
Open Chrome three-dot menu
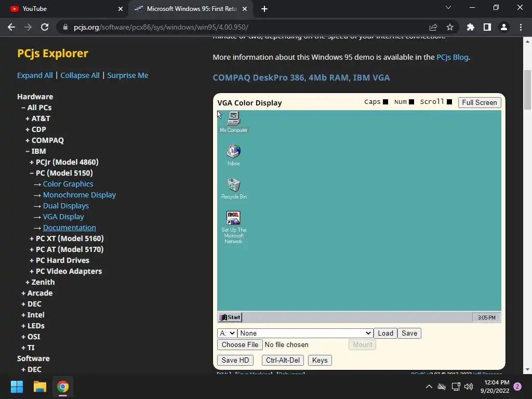(x=521, y=27)
